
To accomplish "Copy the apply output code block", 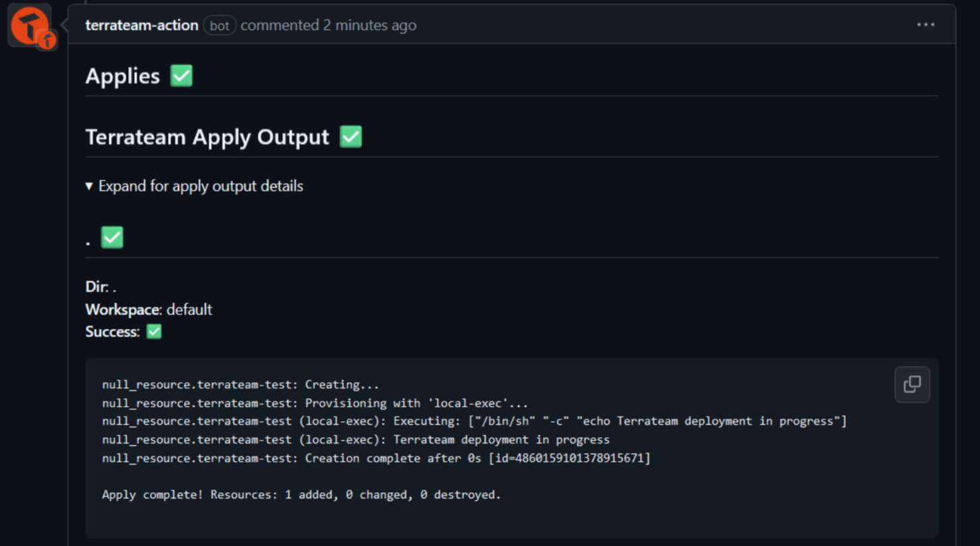I will tap(912, 384).
